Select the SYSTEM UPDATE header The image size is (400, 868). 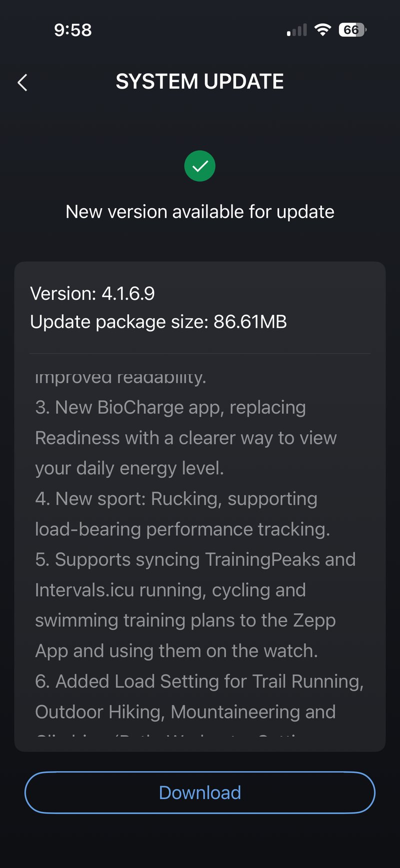(199, 81)
